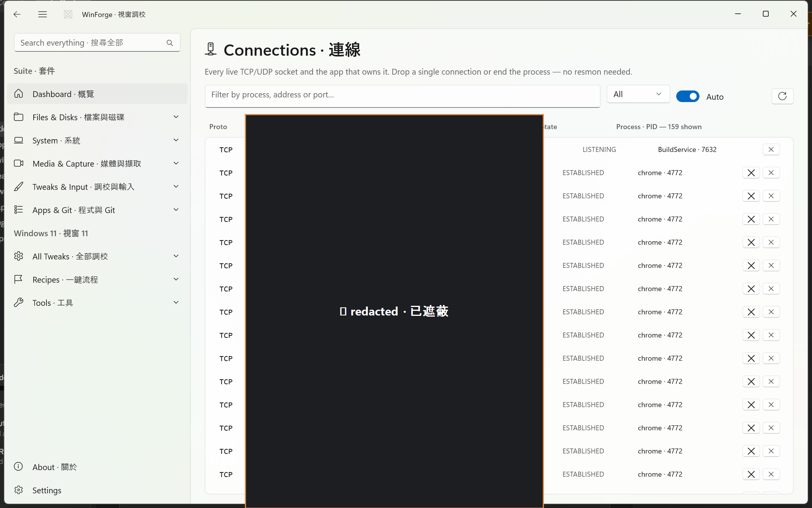This screenshot has width=812, height=508.
Task: Click the Process · PID column header
Action: click(x=659, y=127)
